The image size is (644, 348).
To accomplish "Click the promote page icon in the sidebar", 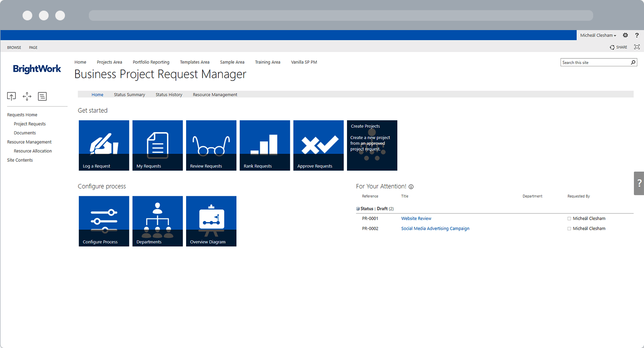I will (11, 96).
